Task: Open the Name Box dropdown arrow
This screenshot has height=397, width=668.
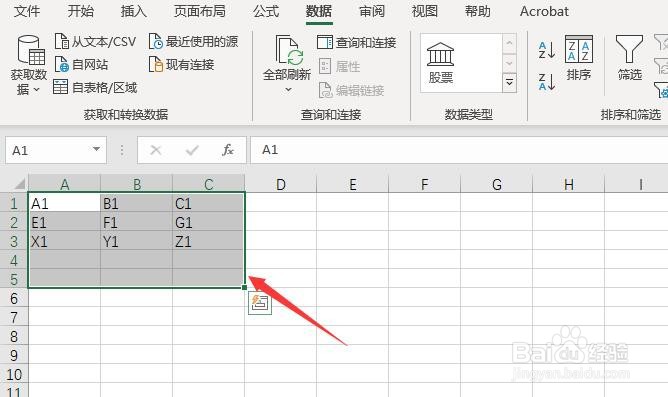Action: [x=96, y=149]
